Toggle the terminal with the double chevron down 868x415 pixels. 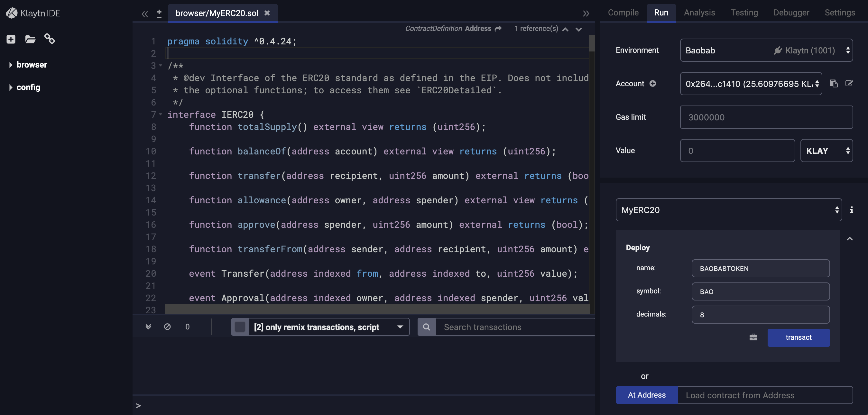tap(148, 327)
